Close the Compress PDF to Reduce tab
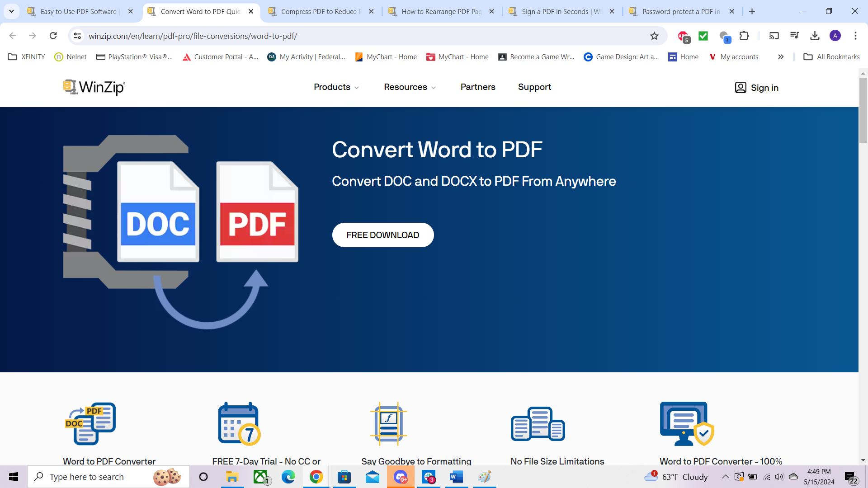 (x=371, y=11)
